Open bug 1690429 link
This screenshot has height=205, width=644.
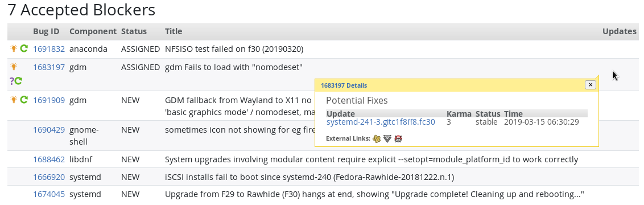(49, 130)
